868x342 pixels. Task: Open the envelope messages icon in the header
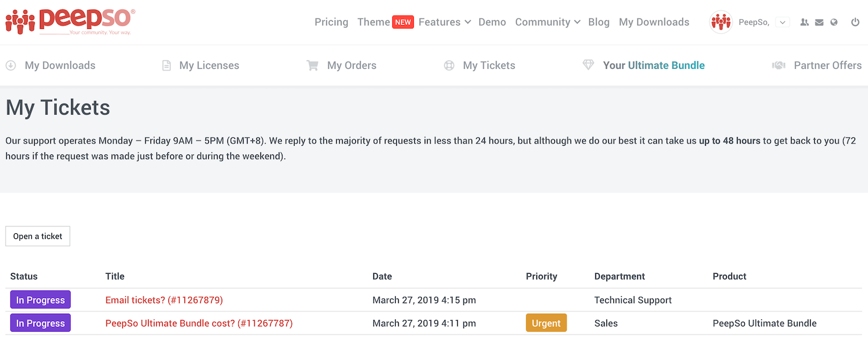pyautogui.click(x=819, y=21)
